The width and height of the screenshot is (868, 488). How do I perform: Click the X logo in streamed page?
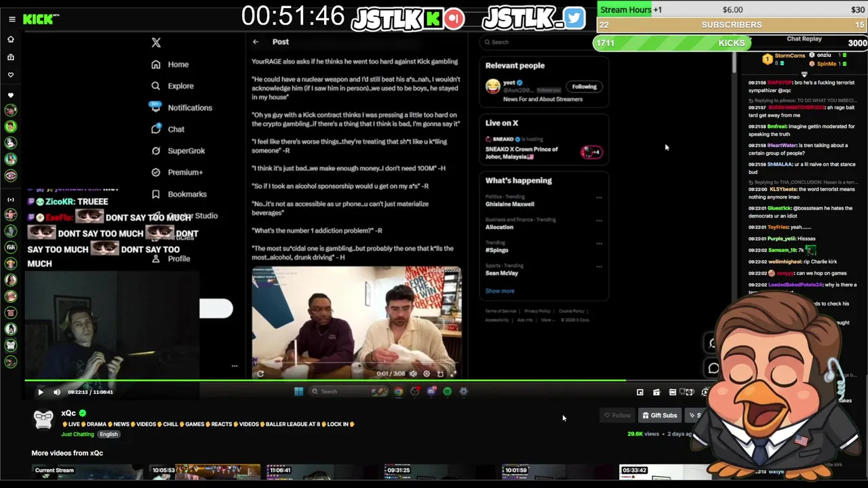point(156,42)
